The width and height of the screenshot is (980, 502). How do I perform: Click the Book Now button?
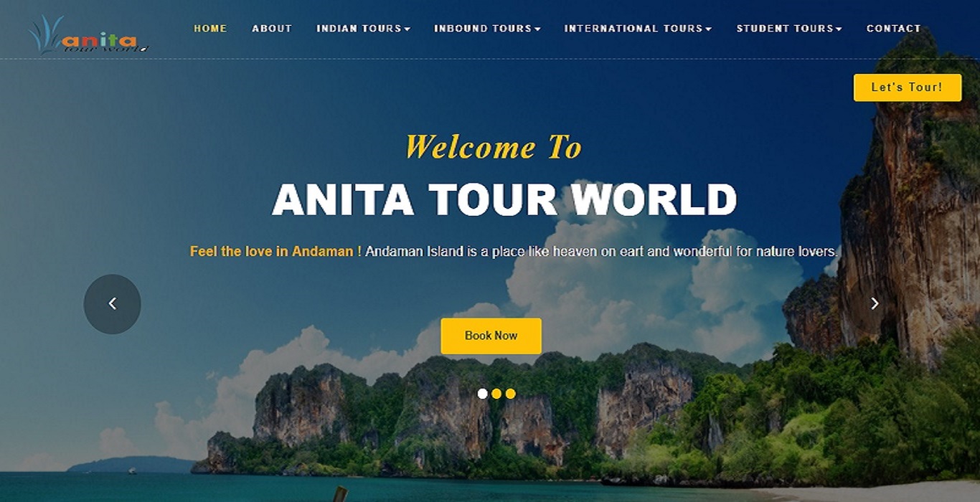(x=491, y=336)
